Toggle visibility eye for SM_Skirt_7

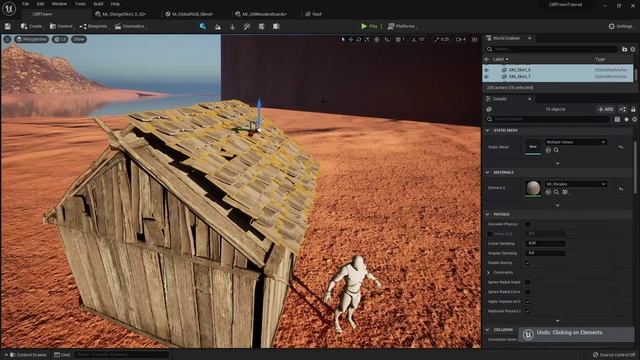487,77
